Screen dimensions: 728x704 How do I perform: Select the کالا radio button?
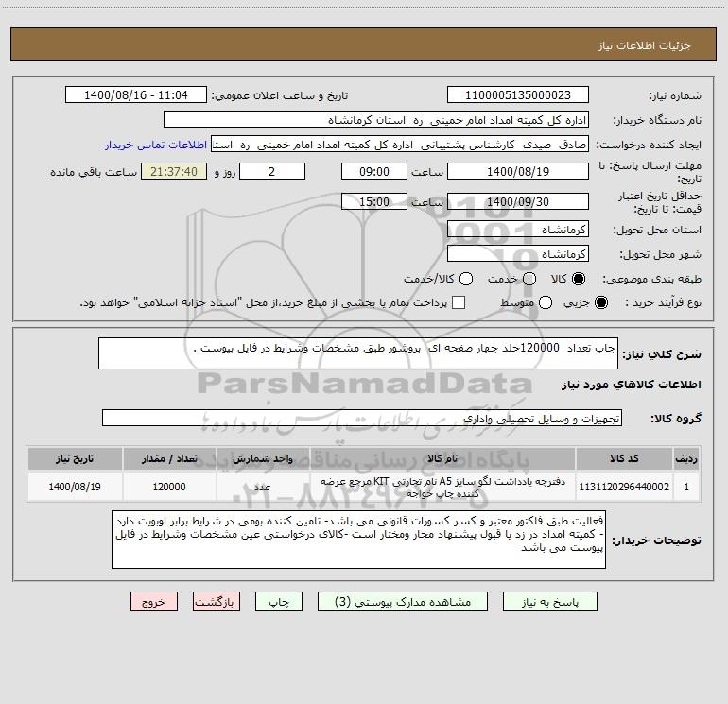click(579, 279)
